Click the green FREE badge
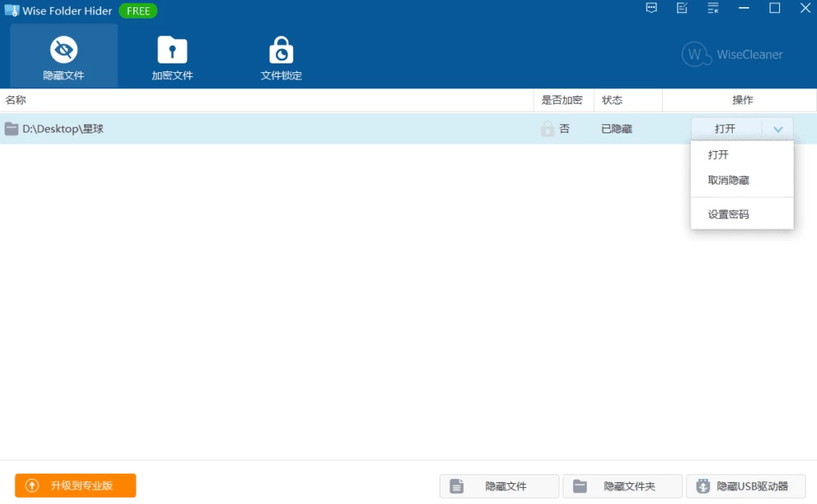This screenshot has width=817, height=504. click(x=138, y=11)
